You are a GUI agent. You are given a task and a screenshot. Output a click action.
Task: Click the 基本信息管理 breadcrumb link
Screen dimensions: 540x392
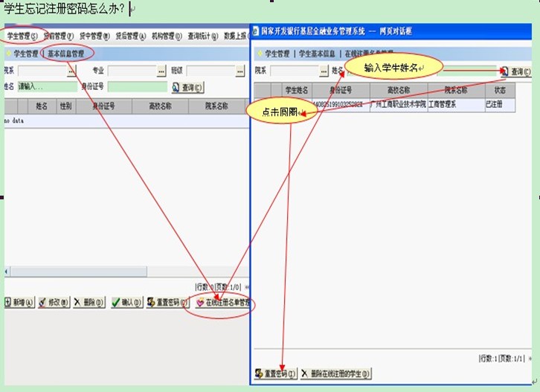click(65, 54)
